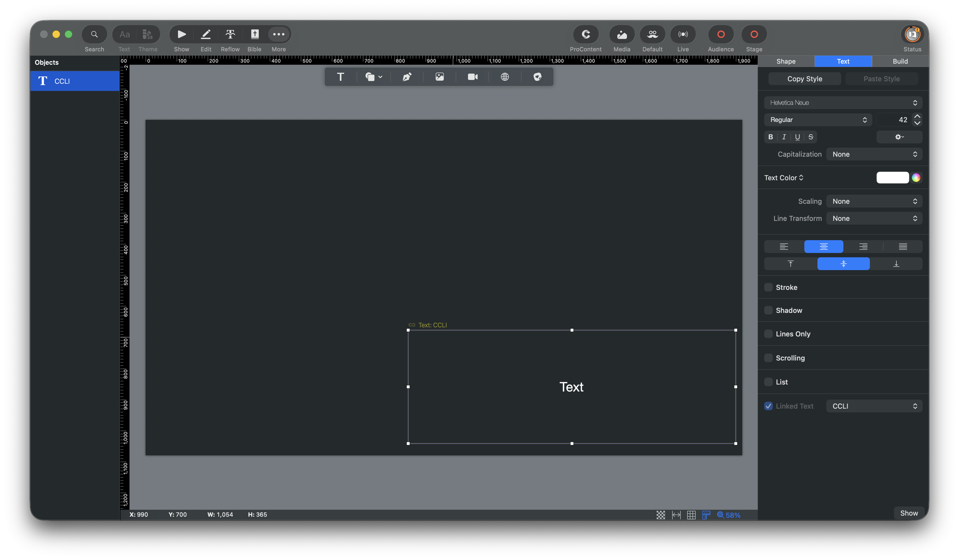Open the Scaling dropdown
959x560 pixels.
pyautogui.click(x=874, y=201)
